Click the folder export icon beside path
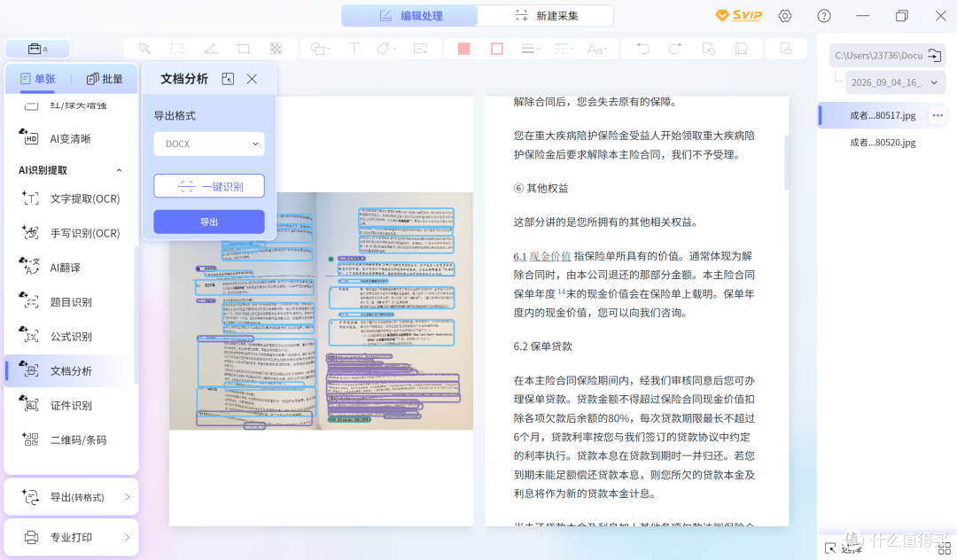Screen dimensions: 957x560 [935, 56]
